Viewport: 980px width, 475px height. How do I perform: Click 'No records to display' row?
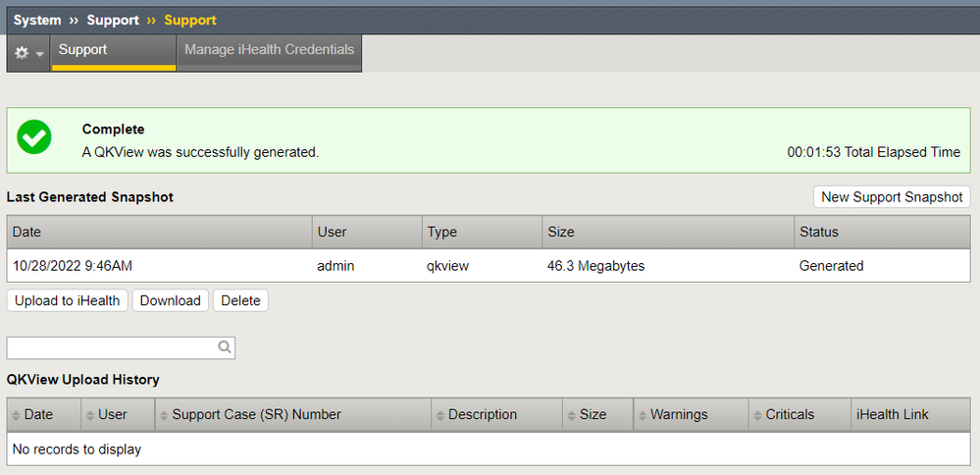[489, 449]
